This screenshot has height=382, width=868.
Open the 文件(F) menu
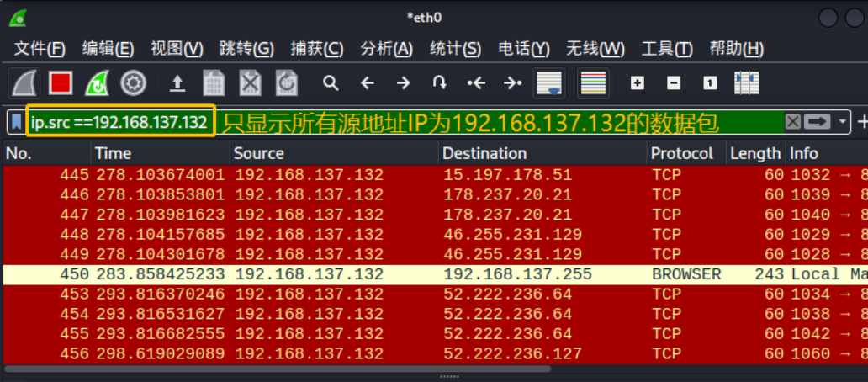(x=40, y=50)
